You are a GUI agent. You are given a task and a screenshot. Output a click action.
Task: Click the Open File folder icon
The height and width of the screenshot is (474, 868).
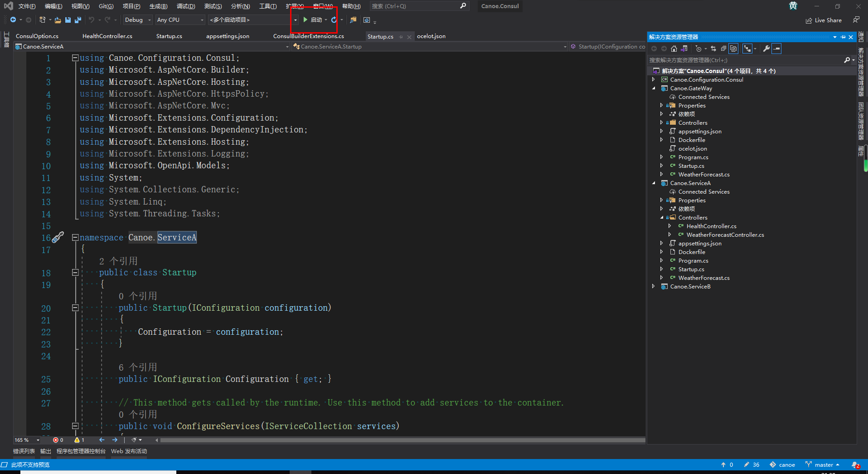(x=58, y=20)
